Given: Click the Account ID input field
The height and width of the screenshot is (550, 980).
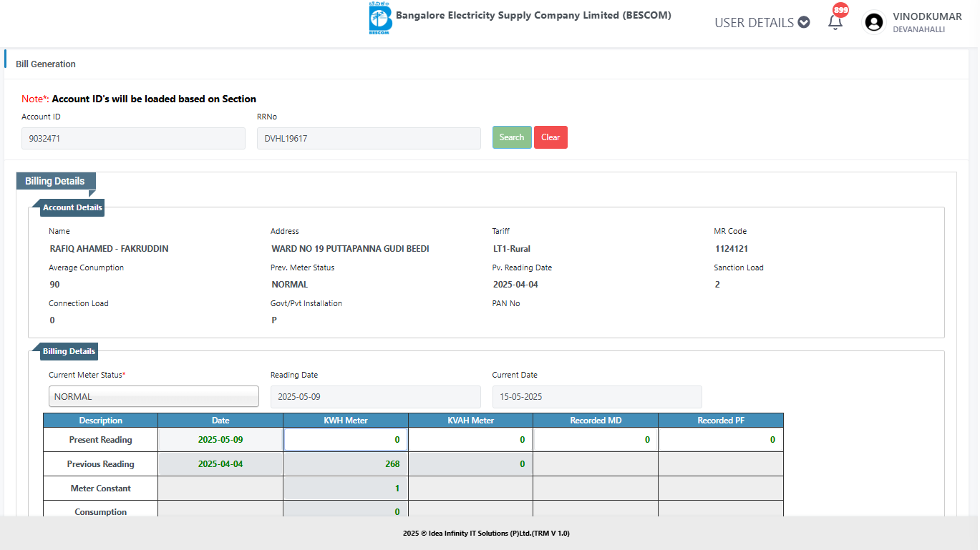Looking at the screenshot, I should [x=133, y=139].
